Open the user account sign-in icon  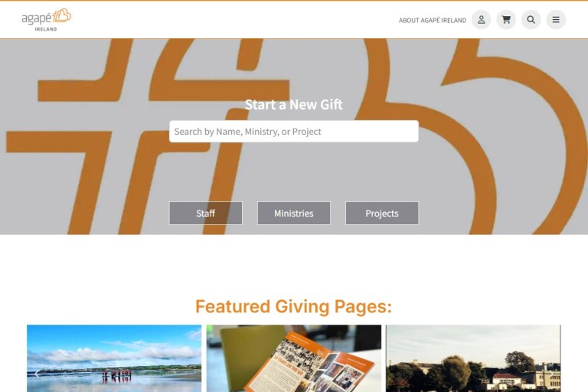point(481,19)
